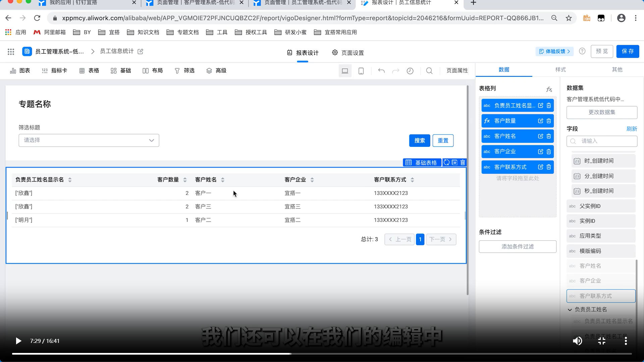Delete the 客户数量 column via trash icon
This screenshot has width=644, height=362.
click(x=549, y=121)
